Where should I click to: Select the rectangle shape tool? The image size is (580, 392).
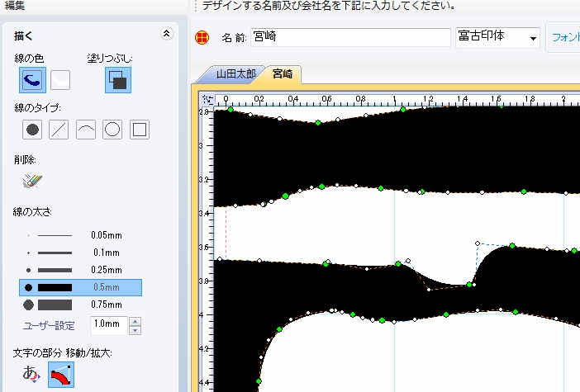pos(140,130)
